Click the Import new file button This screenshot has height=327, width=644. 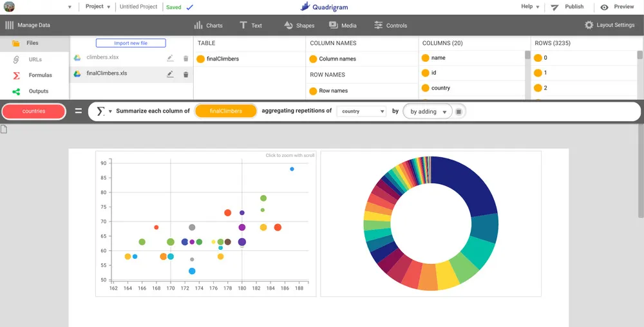coord(131,43)
